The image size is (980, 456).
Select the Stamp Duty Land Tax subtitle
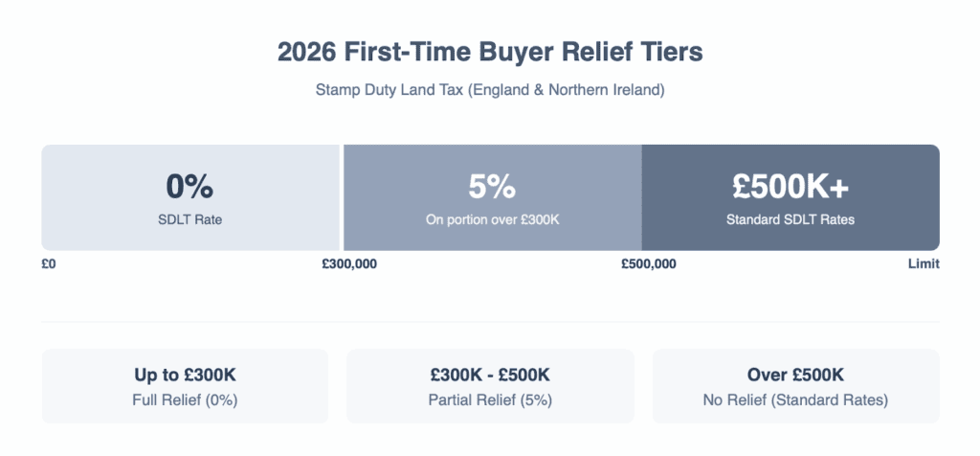pos(490,90)
